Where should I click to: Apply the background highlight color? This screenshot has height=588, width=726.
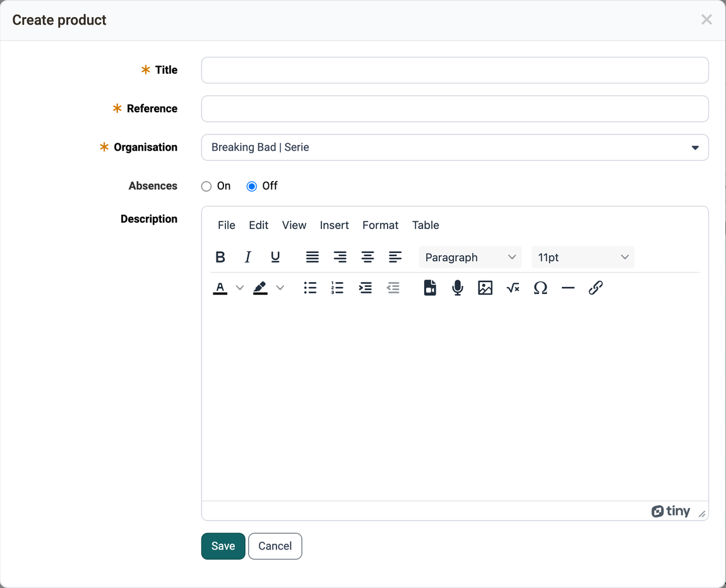pos(260,288)
